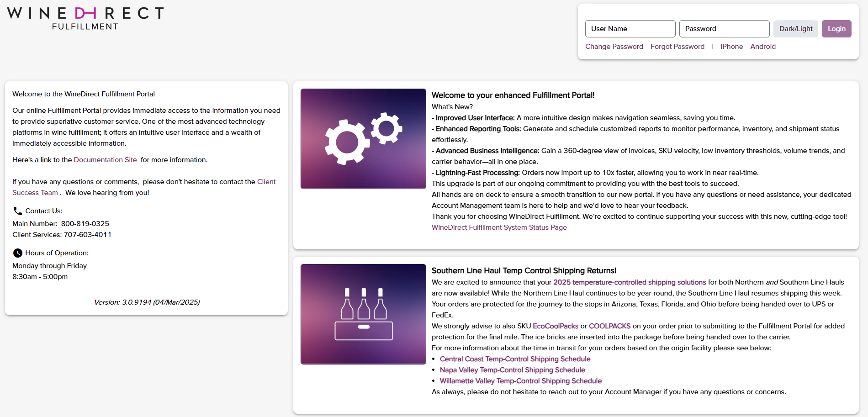Click the phone icon beside Contact Us

[17, 211]
